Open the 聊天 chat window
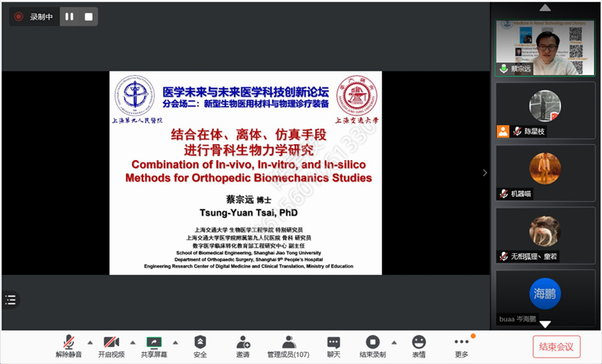The width and height of the screenshot is (602, 364). tap(333, 342)
